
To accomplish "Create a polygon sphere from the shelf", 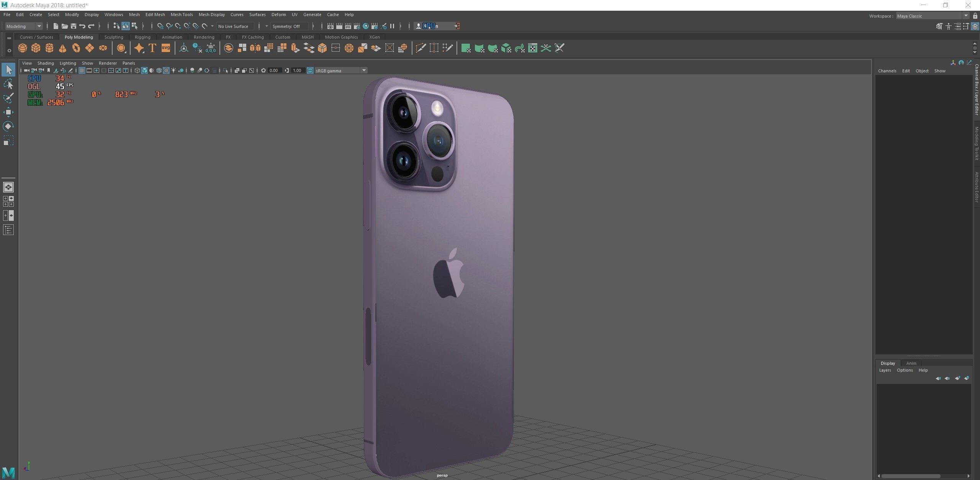I will click(x=23, y=48).
